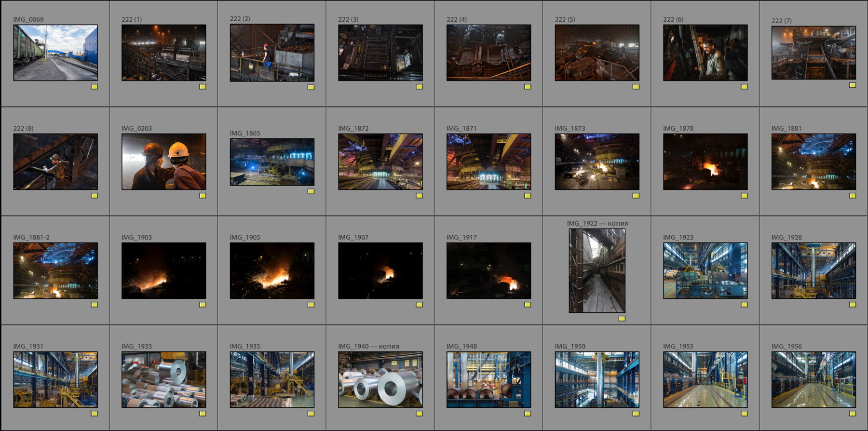This screenshot has width=868, height=431.
Task: Open the 222 (1) thumbnail
Action: [x=163, y=53]
